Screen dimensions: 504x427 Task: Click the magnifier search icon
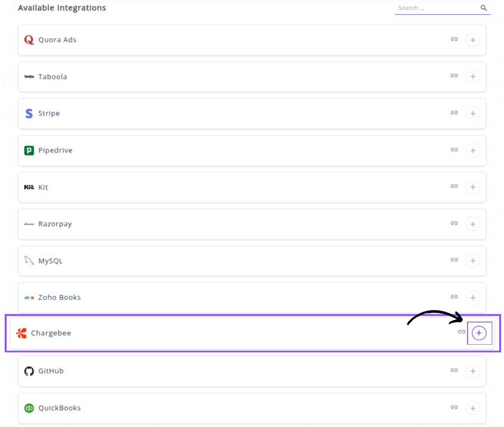[483, 8]
